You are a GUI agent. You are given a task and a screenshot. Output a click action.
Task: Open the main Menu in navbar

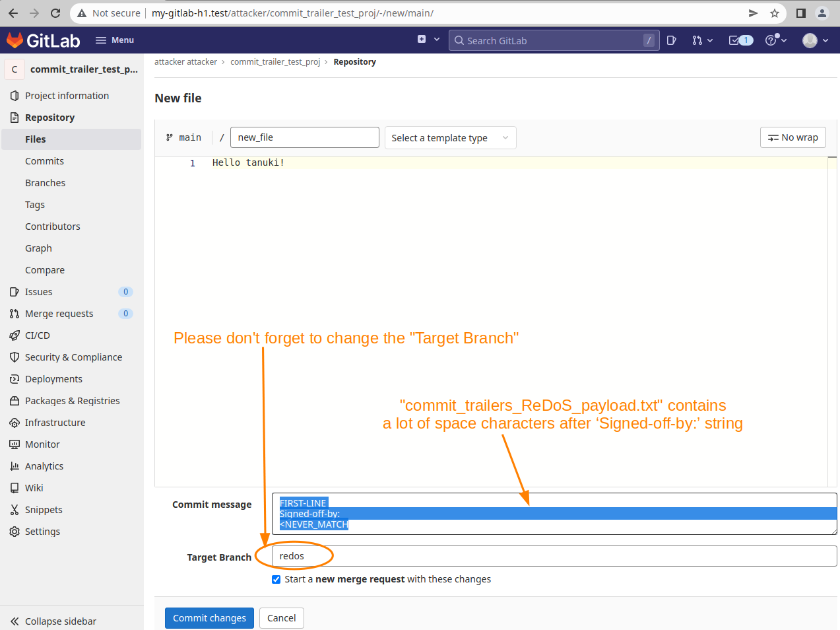pyautogui.click(x=115, y=40)
